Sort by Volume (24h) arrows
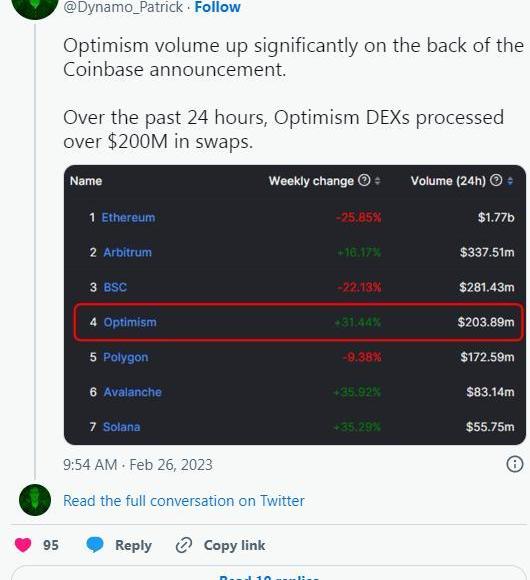Viewport: 530px width, 580px height. [x=510, y=181]
